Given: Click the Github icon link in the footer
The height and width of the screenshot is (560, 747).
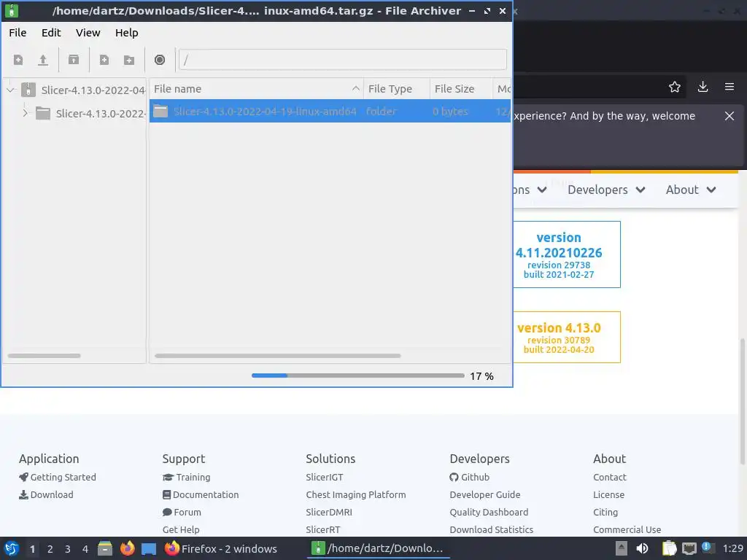Looking at the screenshot, I should tap(454, 477).
